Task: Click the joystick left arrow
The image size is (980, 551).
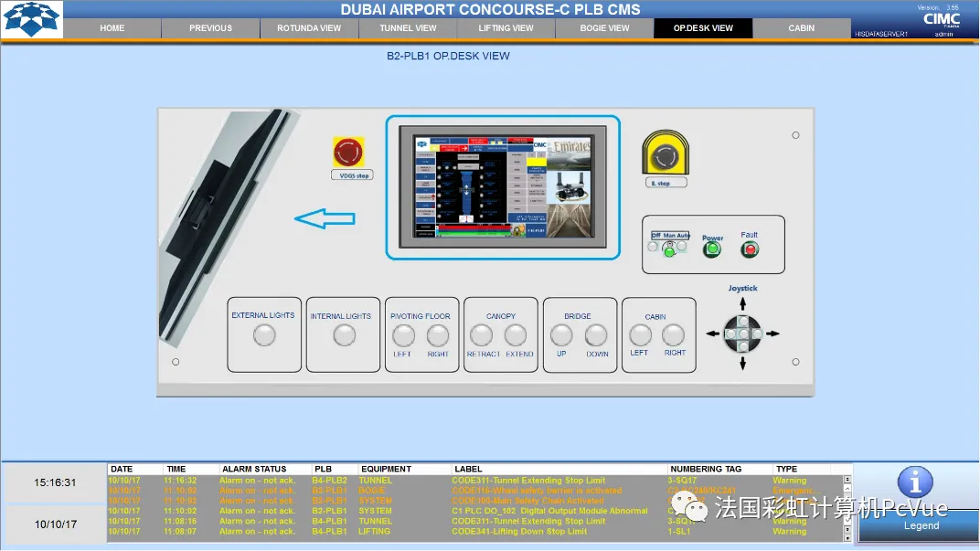Action: coord(712,334)
